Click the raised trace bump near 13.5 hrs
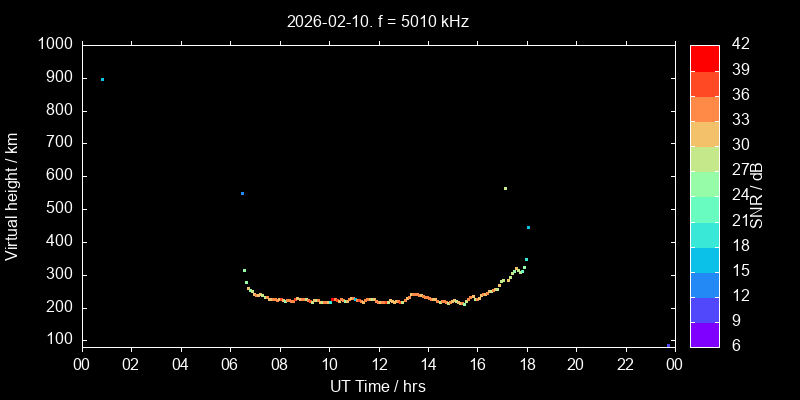 click(415, 294)
